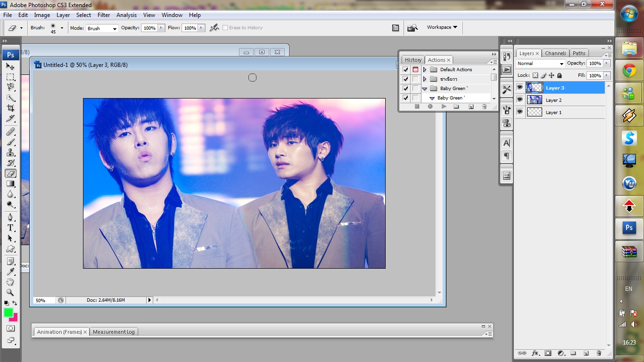Create a new layer in Layers panel
The height and width of the screenshot is (362, 644).
click(x=586, y=353)
